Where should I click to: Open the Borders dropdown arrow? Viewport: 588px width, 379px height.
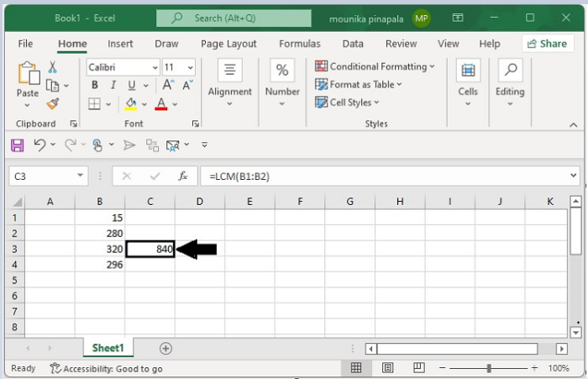[108, 104]
